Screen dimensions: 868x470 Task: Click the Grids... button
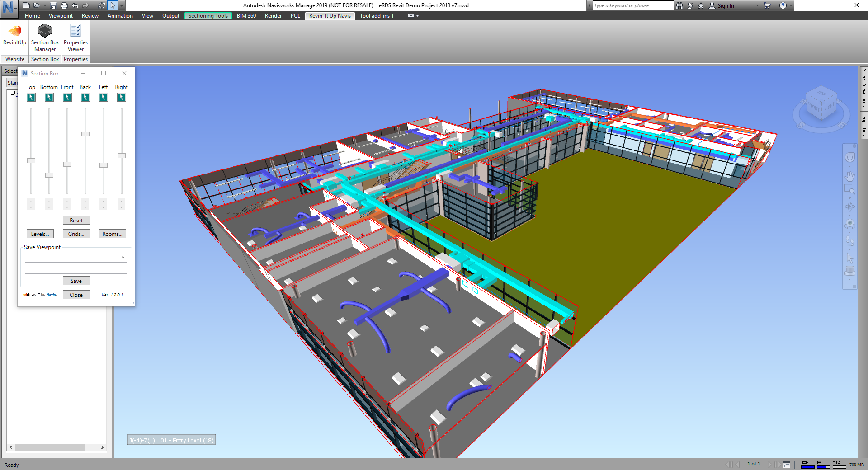(76, 234)
